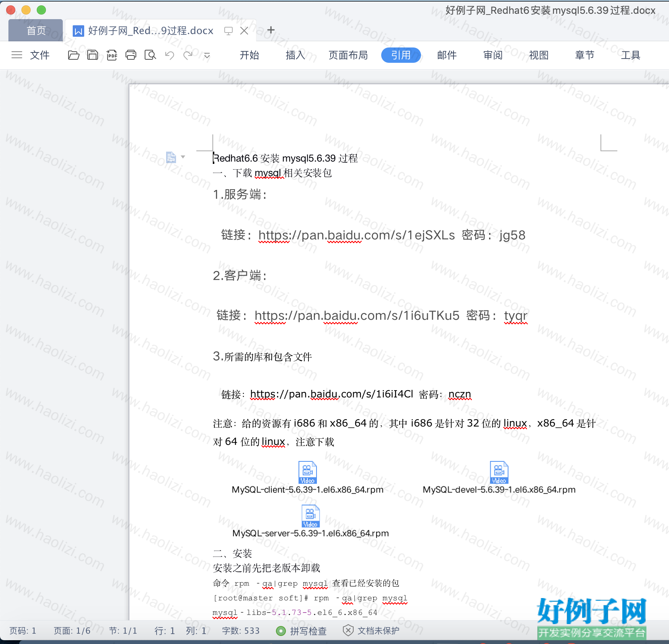Switch to the 视图 ribbon tab

point(539,55)
